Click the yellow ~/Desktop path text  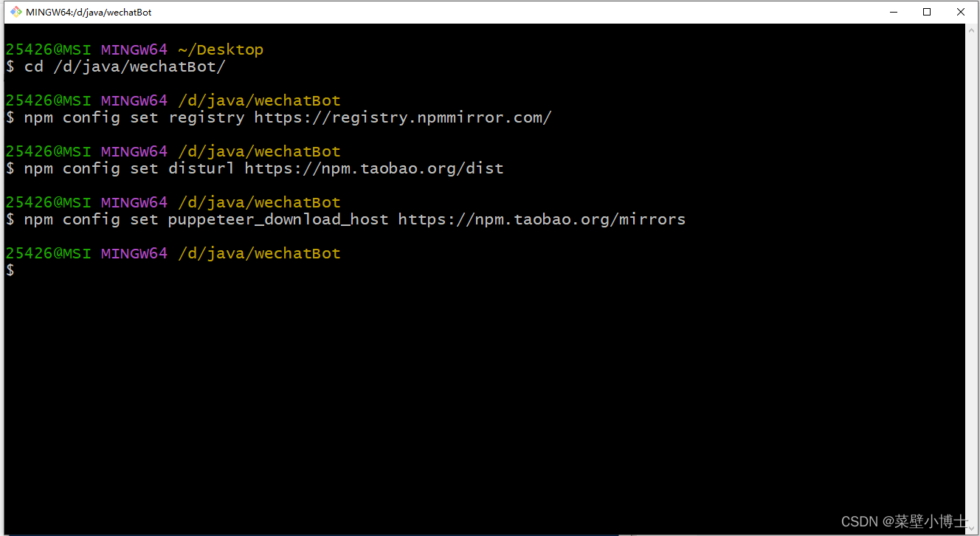[219, 49]
